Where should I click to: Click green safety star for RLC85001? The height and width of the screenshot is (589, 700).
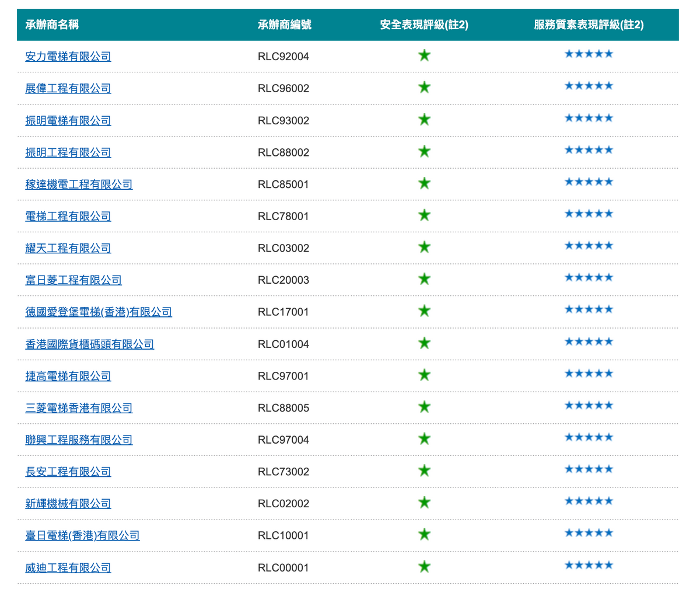pyautogui.click(x=425, y=183)
